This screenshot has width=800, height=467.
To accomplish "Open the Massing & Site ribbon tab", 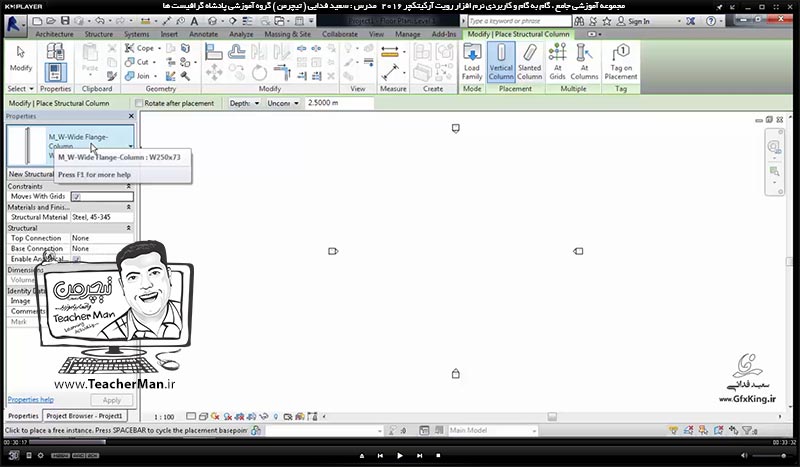I will click(x=287, y=34).
